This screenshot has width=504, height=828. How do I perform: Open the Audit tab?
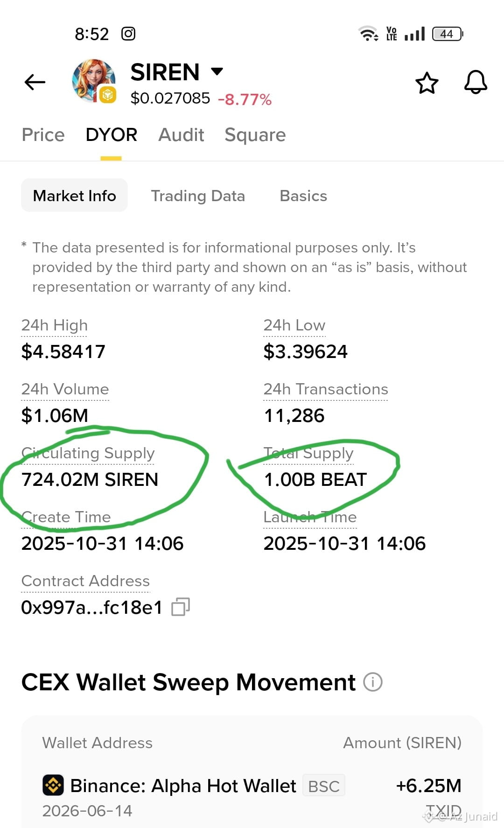(x=181, y=135)
